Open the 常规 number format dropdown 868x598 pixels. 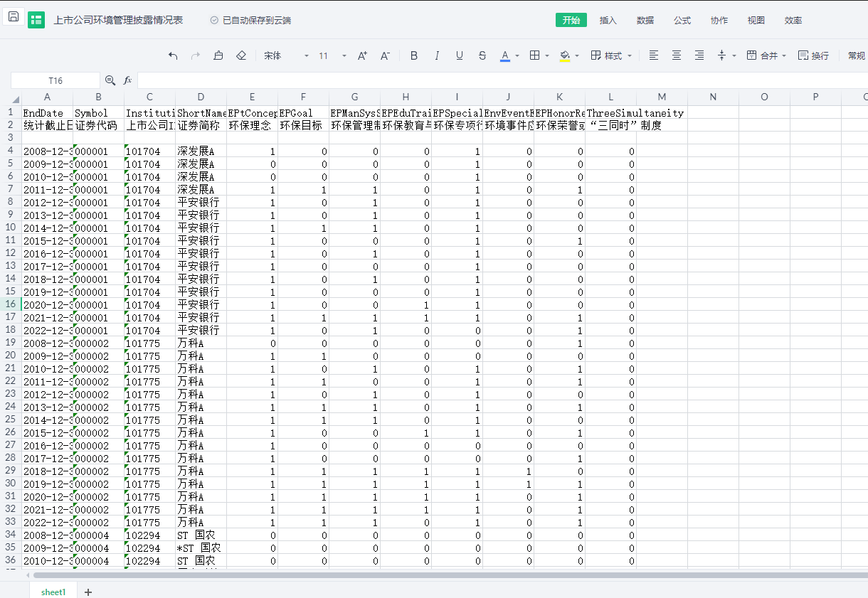click(x=856, y=55)
